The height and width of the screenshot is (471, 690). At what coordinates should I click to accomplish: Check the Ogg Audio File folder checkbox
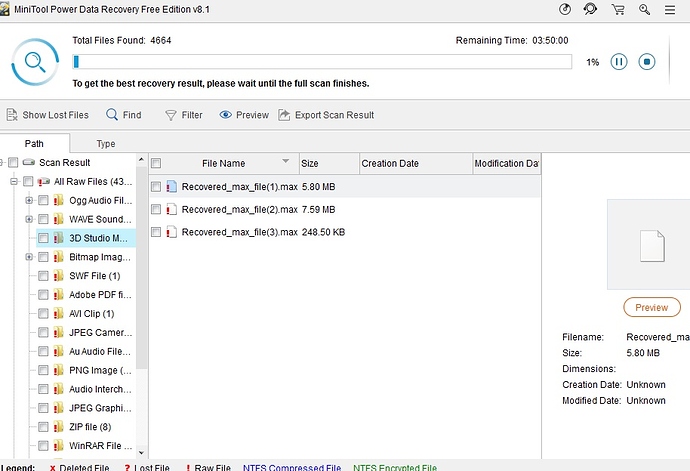tap(43, 200)
